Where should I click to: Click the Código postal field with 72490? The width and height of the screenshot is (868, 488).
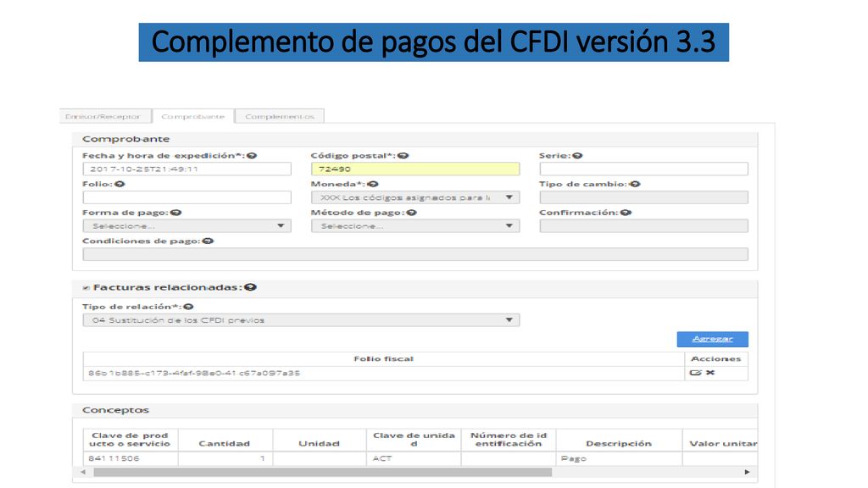[x=415, y=169]
